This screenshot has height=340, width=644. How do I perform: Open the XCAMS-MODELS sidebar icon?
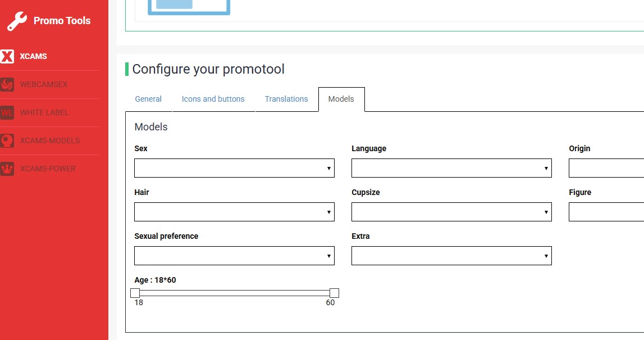[x=7, y=140]
